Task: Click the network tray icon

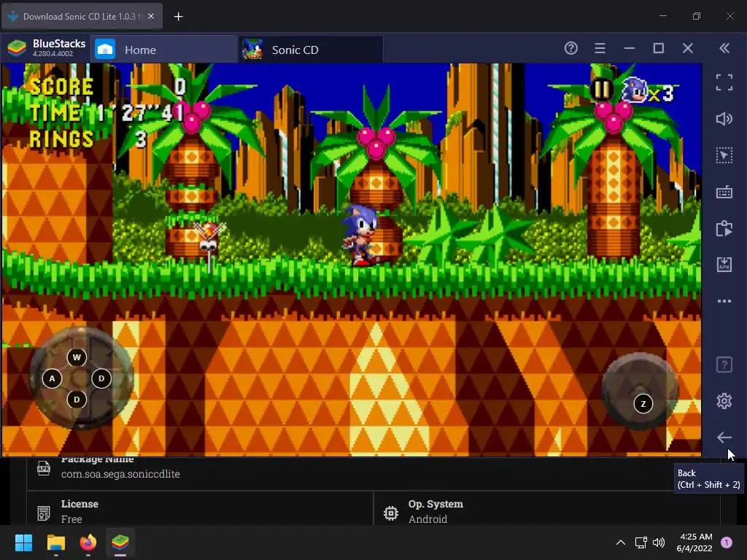Action: pos(640,542)
